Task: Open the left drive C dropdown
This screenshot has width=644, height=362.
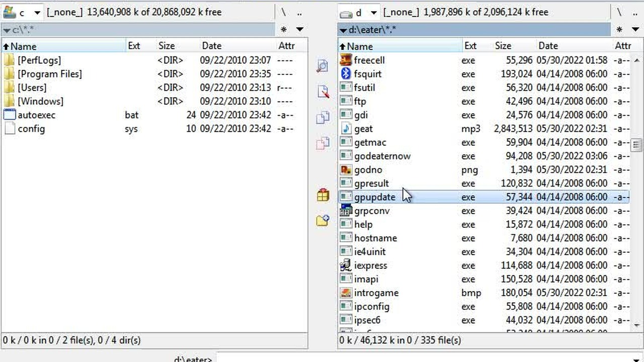Action: pyautogui.click(x=37, y=13)
